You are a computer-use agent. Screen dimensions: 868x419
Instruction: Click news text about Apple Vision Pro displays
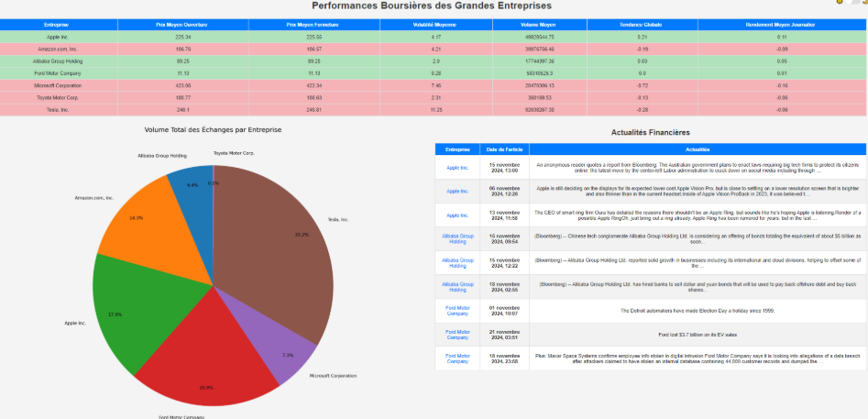pos(697,191)
